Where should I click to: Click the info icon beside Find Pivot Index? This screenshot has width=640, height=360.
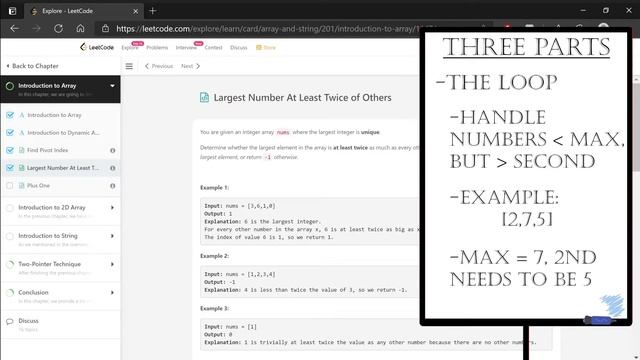tap(113, 151)
